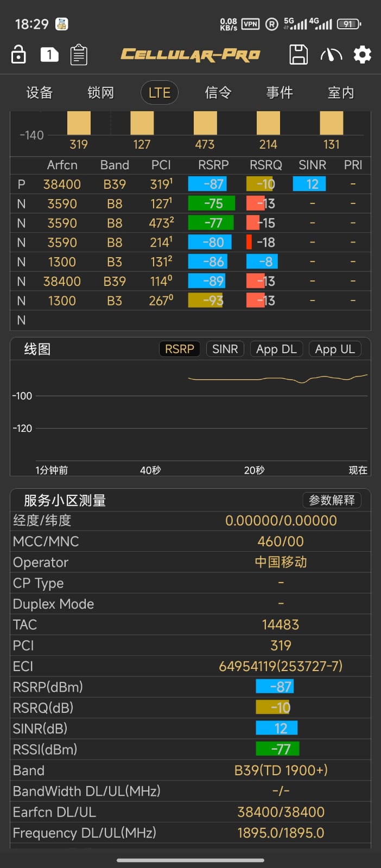Tap the clipboard log icon

pos(79,55)
